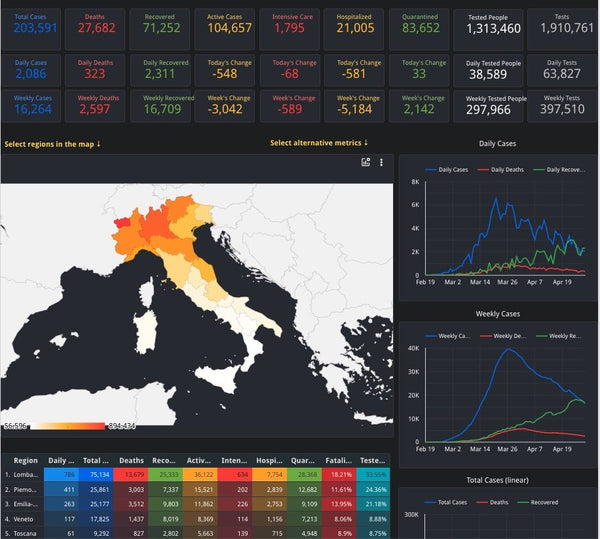Toggle Recovered legend in linear chart
Viewport: 600px width, 539px height.
(538, 502)
